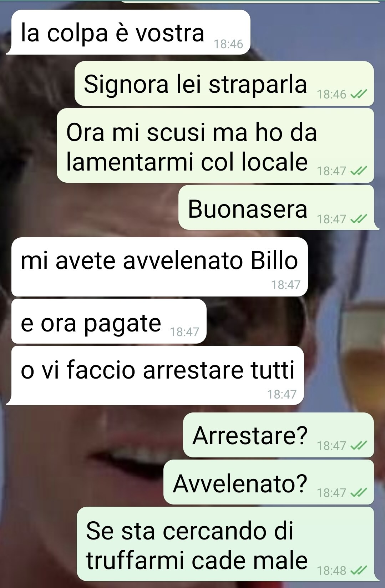Tap the double ticks next to 'Avvelenato?'
This screenshot has width=385, height=588.
coord(359,493)
